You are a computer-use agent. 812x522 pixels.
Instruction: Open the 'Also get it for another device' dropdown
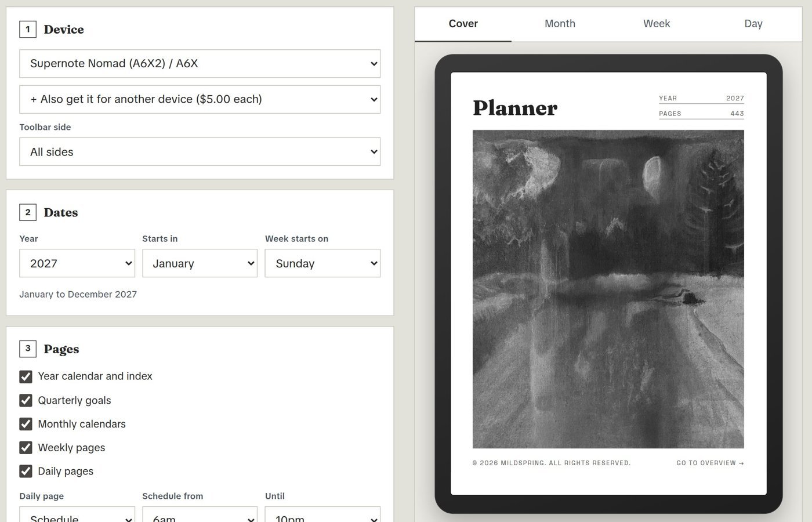[200, 99]
